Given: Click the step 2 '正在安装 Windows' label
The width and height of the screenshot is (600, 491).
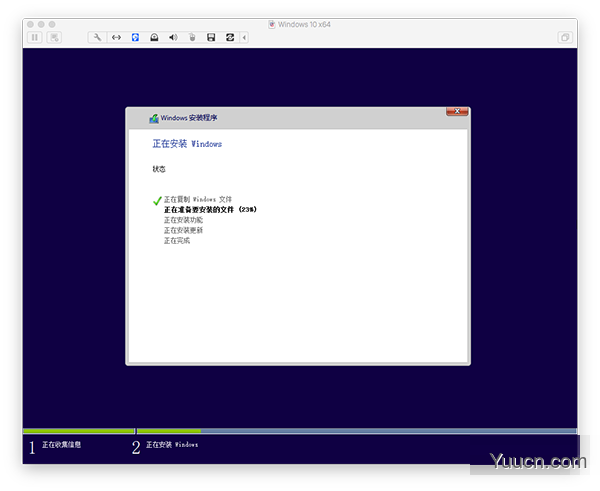Looking at the screenshot, I should pos(172,444).
